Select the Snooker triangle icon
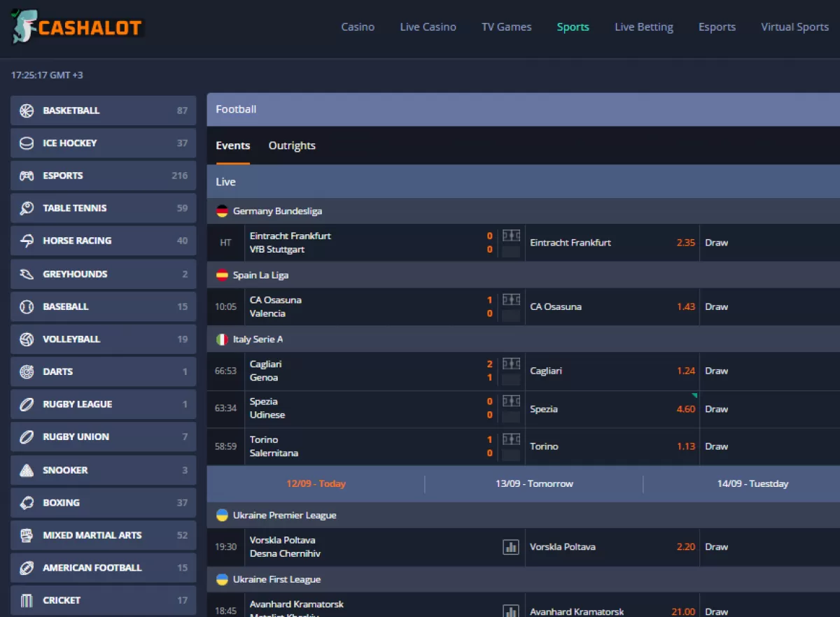The image size is (840, 617). coord(27,470)
